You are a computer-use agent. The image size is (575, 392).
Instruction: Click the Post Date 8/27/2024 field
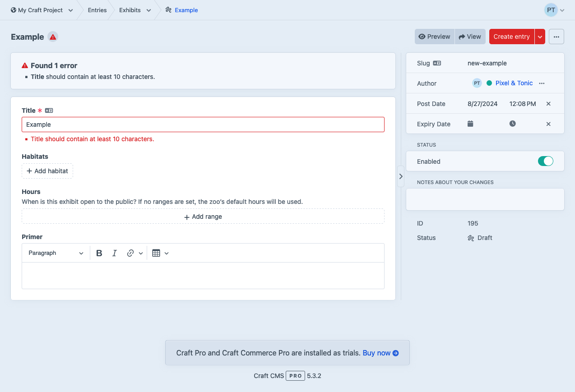point(482,104)
